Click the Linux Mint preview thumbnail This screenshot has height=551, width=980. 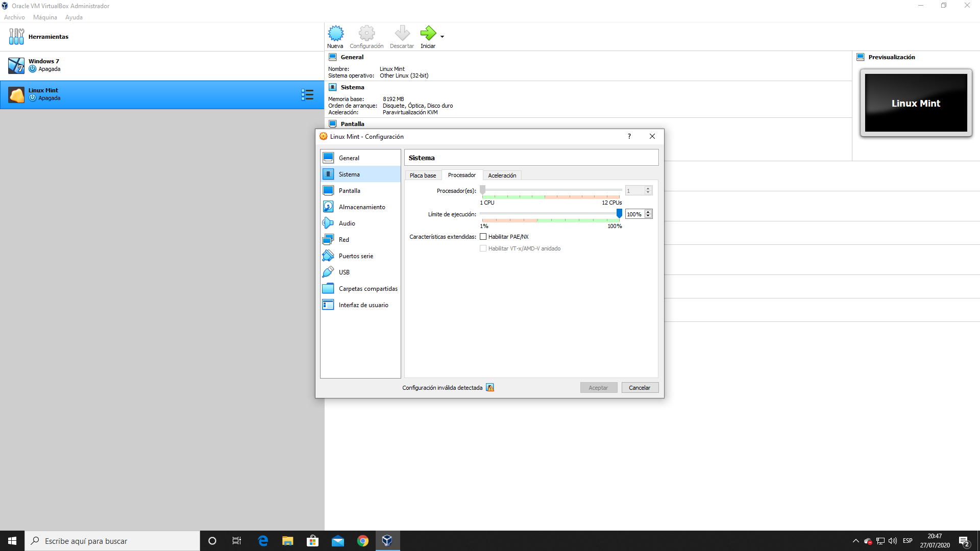(916, 103)
